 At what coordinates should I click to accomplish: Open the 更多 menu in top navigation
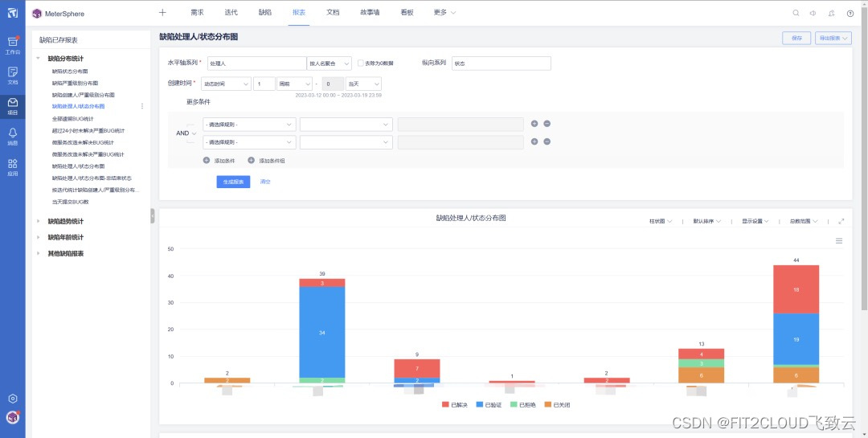click(444, 12)
